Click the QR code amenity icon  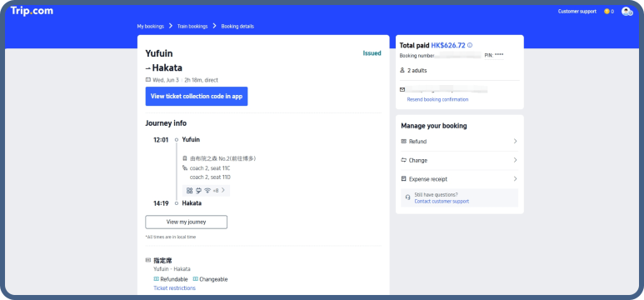(x=189, y=190)
